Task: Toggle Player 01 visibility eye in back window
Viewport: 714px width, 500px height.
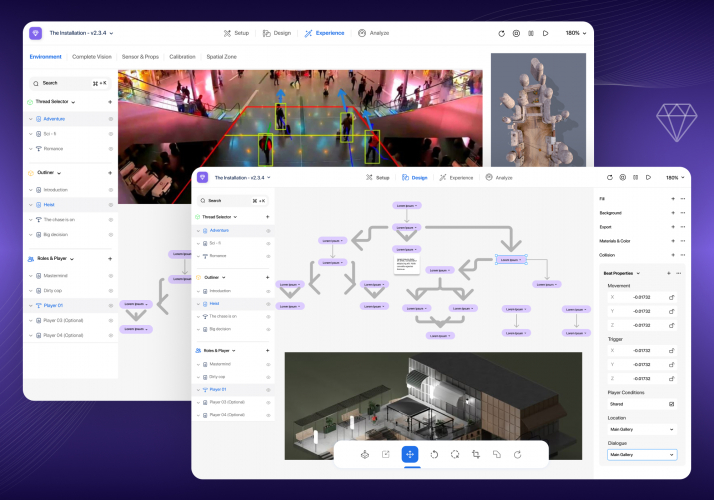Action: click(x=111, y=306)
